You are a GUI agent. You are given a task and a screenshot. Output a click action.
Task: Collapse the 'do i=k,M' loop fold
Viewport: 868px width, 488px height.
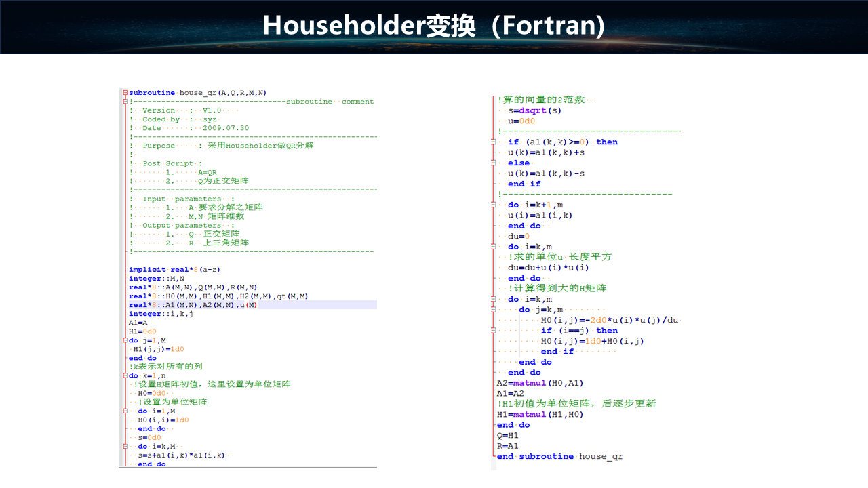tap(125, 446)
